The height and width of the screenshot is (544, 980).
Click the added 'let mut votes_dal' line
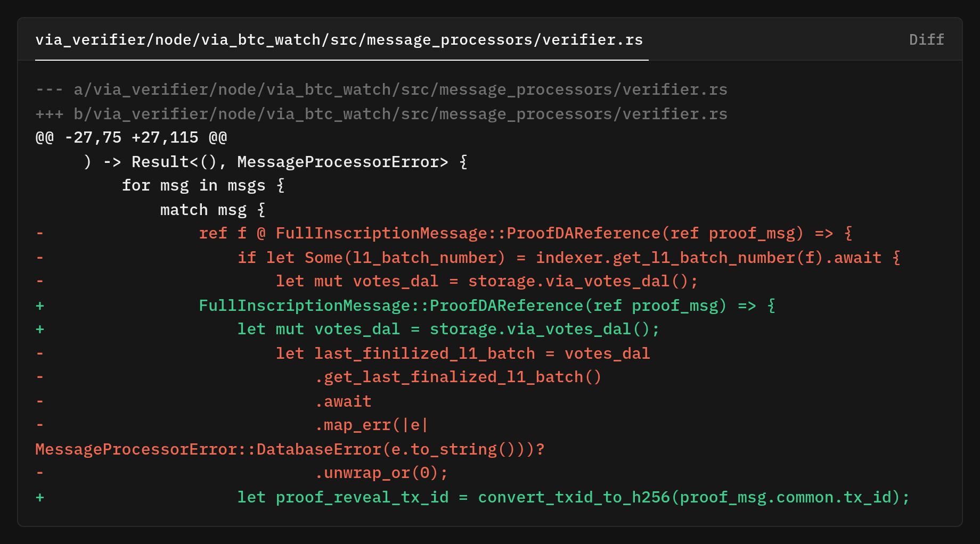[348, 329]
